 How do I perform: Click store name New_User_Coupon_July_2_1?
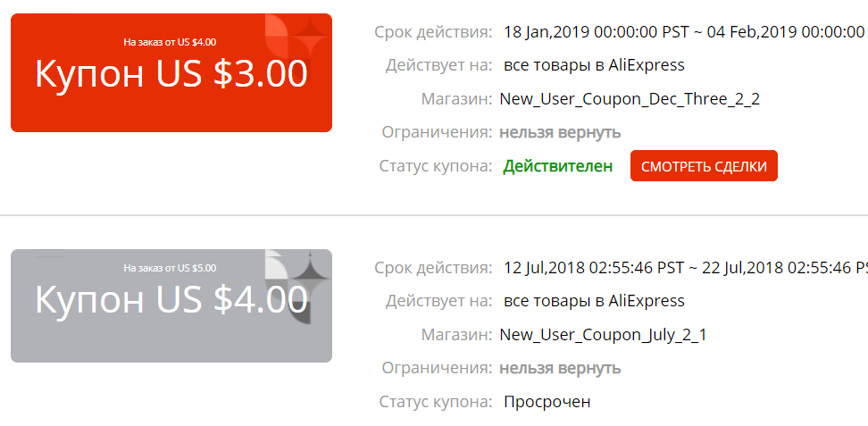pyautogui.click(x=603, y=335)
